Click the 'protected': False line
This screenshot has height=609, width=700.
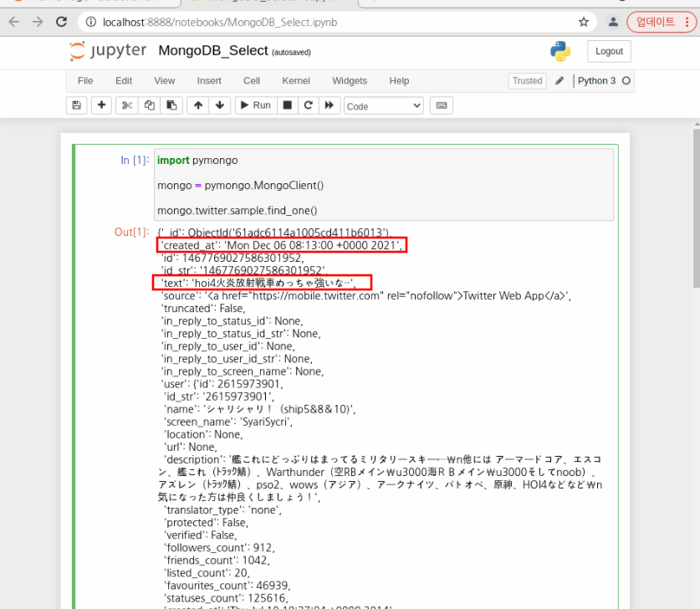(x=207, y=522)
